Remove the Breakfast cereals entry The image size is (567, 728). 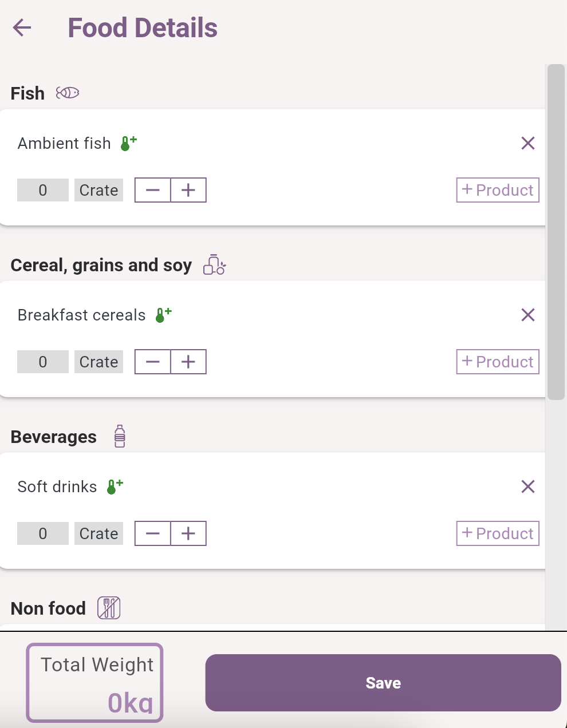[527, 315]
